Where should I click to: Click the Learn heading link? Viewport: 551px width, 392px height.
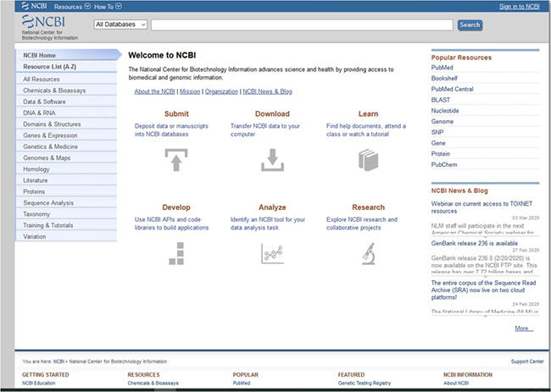pyautogui.click(x=368, y=113)
